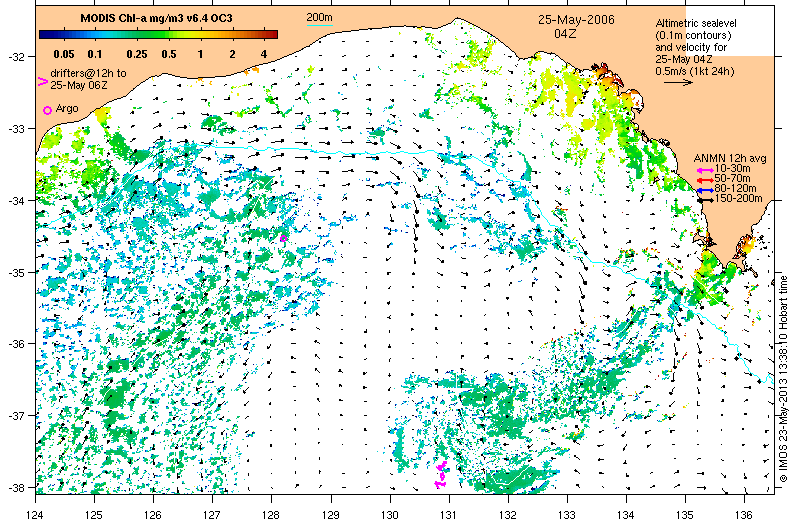Select the black 150-200m ANMN arrow
The image size is (800, 520).
pos(705,200)
